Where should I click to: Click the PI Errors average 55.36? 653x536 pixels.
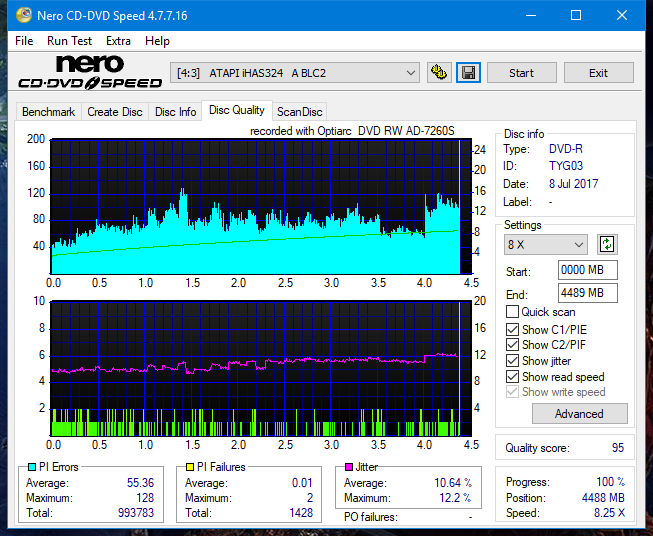click(x=140, y=483)
